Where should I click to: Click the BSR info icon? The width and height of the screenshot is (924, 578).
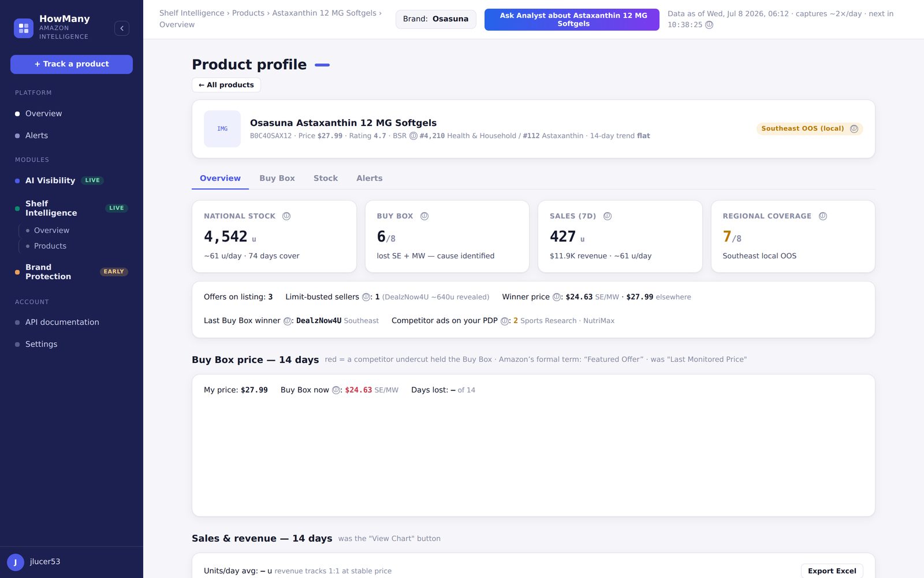(413, 136)
